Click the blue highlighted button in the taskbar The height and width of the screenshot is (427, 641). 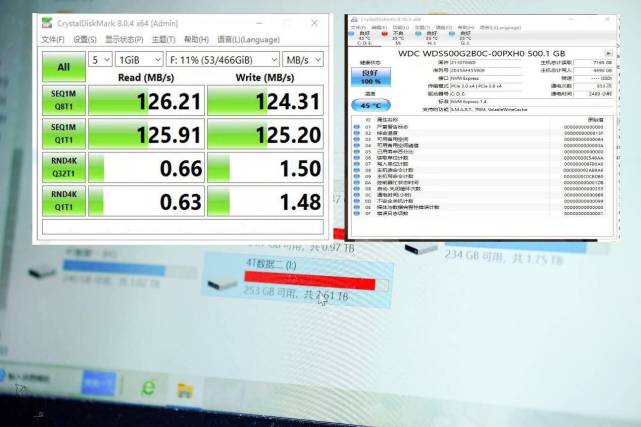pyautogui.click(x=99, y=382)
